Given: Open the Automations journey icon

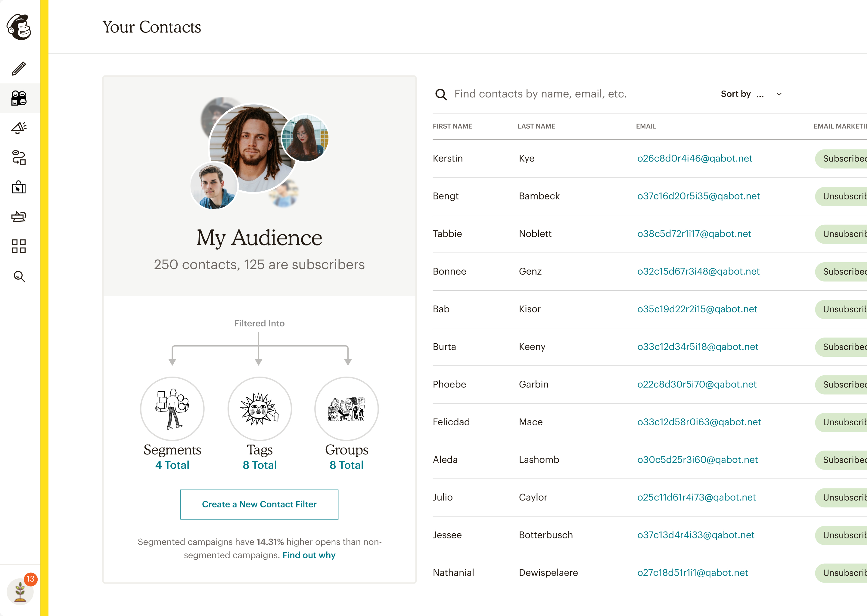Looking at the screenshot, I should (19, 157).
